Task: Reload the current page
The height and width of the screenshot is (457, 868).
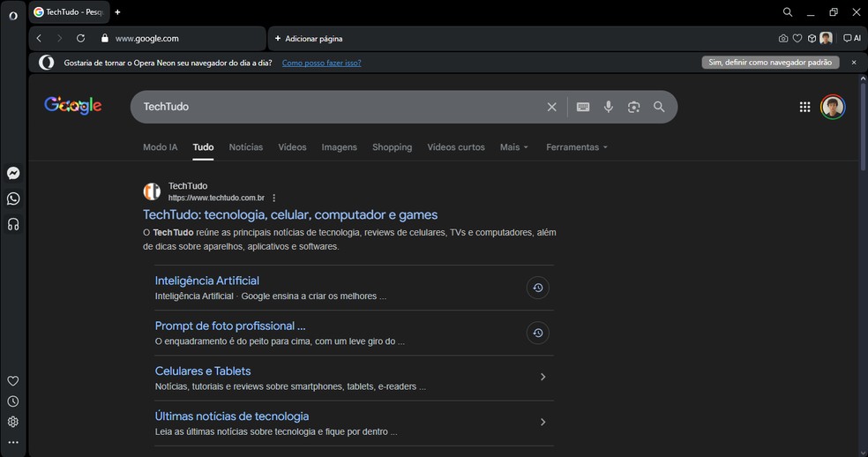Action: [81, 38]
